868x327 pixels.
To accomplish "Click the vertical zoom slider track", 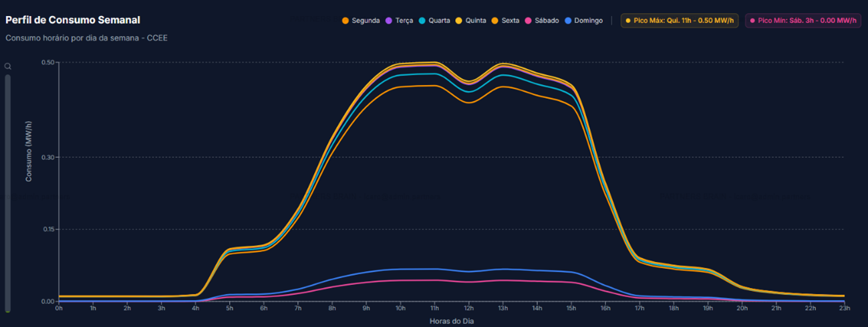I will [8, 194].
